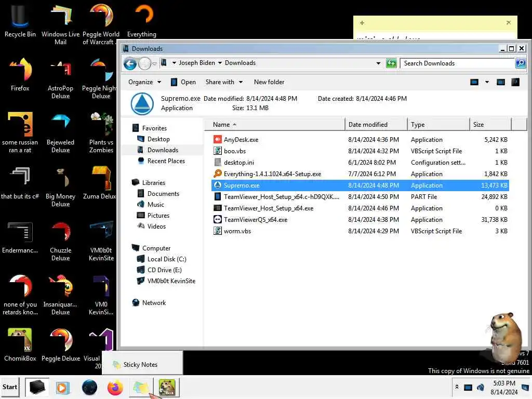Screen dimensions: 532x399
Task: Sort by Type column header
Action: pos(438,125)
